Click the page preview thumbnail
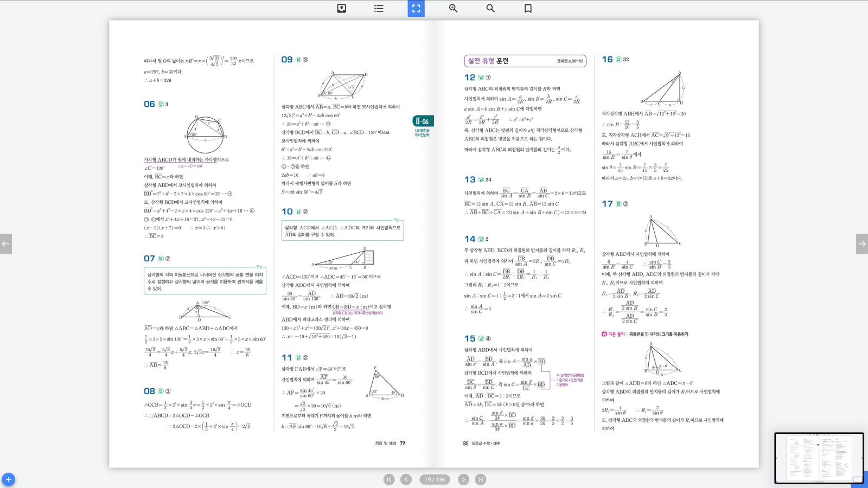 click(x=818, y=458)
